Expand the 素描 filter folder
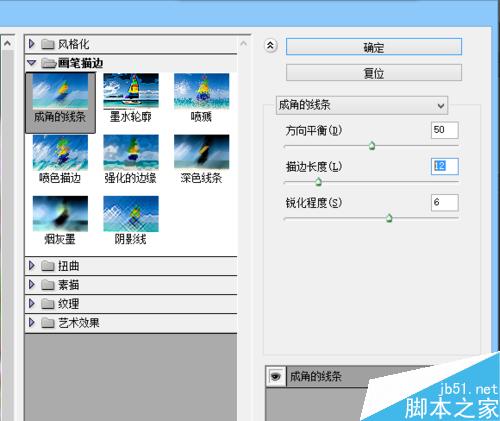 point(32,285)
